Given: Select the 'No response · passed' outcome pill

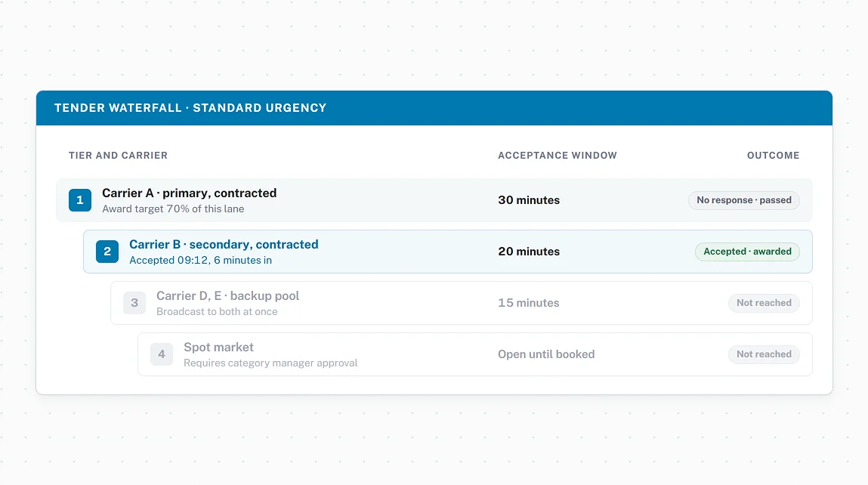Looking at the screenshot, I should click(744, 200).
